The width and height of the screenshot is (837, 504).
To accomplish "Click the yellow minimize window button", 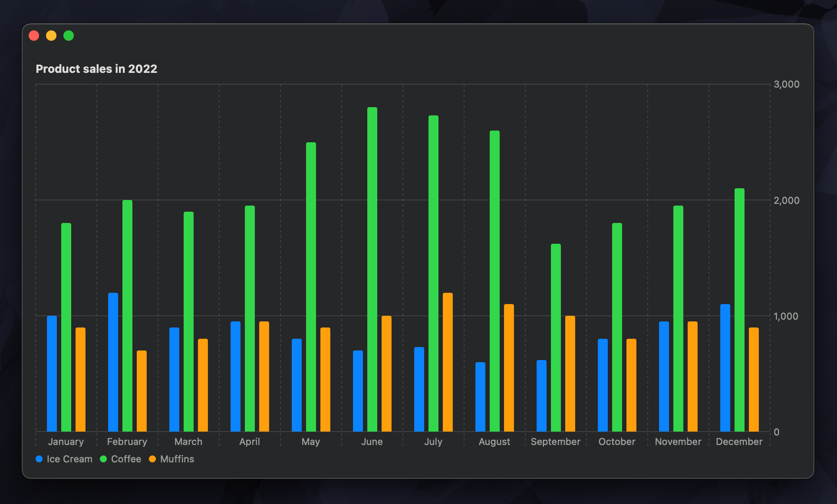I will tap(51, 35).
